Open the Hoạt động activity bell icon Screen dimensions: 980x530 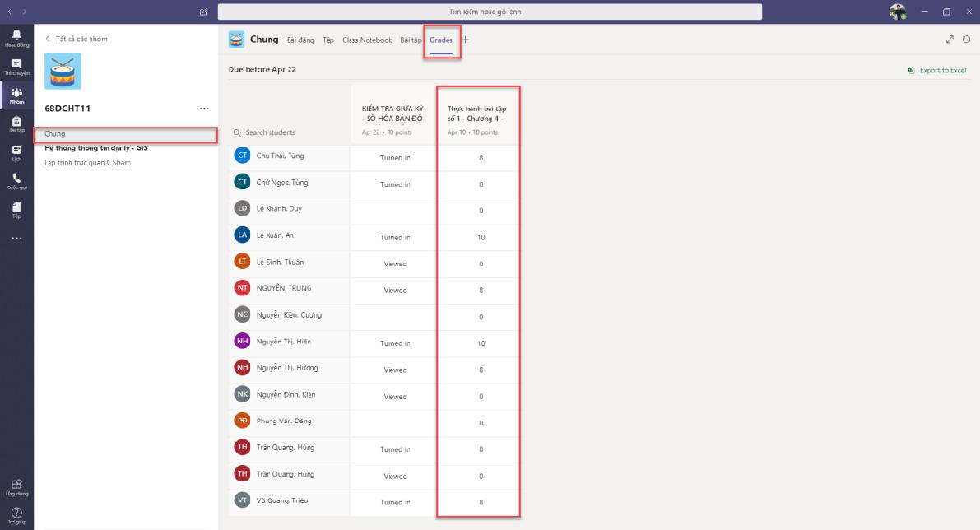[x=16, y=38]
